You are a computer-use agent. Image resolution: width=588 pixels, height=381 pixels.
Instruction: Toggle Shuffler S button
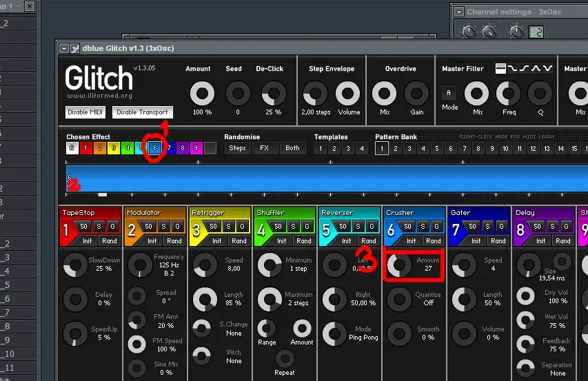293,226
